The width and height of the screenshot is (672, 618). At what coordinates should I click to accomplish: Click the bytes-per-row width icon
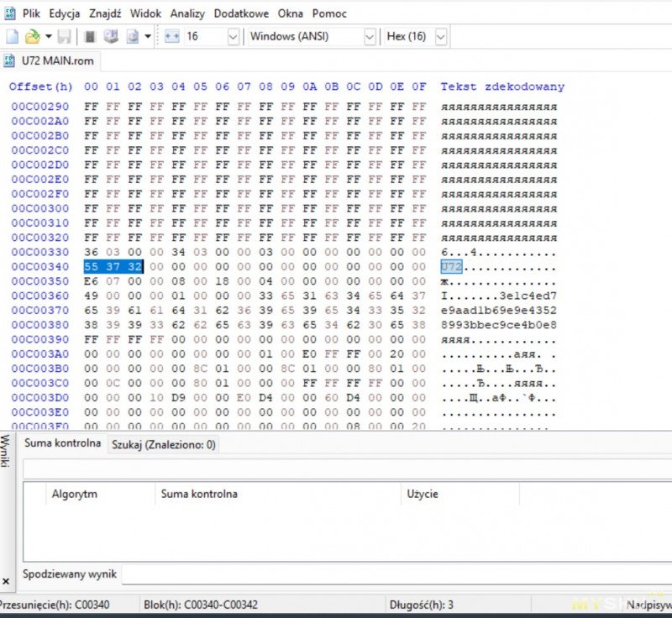pyautogui.click(x=171, y=37)
